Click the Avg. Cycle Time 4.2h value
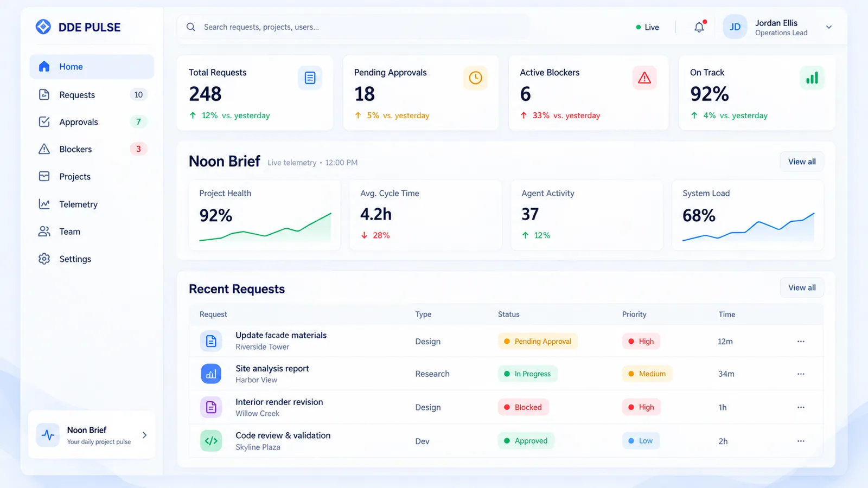The width and height of the screenshot is (868, 488). click(376, 214)
